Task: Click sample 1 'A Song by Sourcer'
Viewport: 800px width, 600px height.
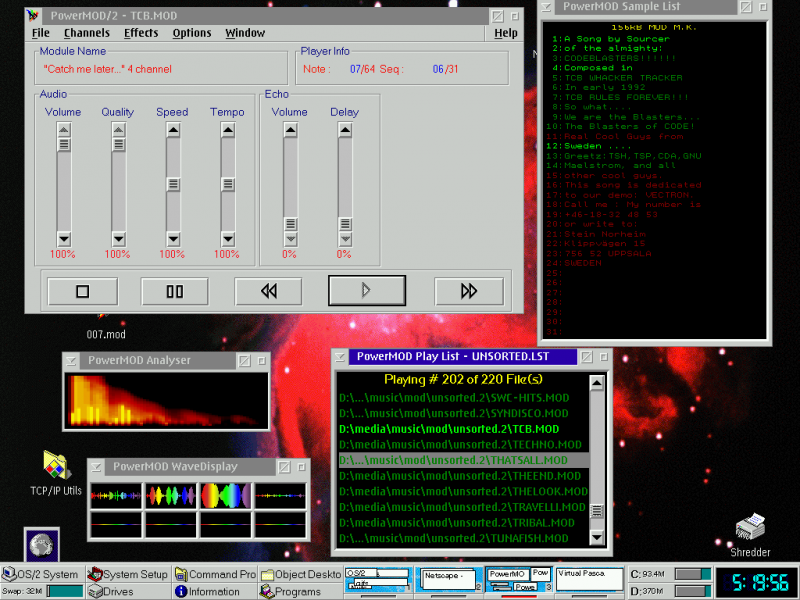Action: (607, 39)
